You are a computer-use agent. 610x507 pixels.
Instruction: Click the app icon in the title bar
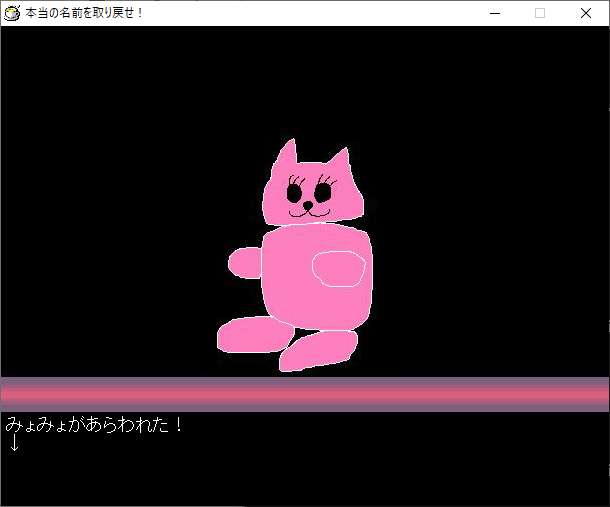click(12, 13)
